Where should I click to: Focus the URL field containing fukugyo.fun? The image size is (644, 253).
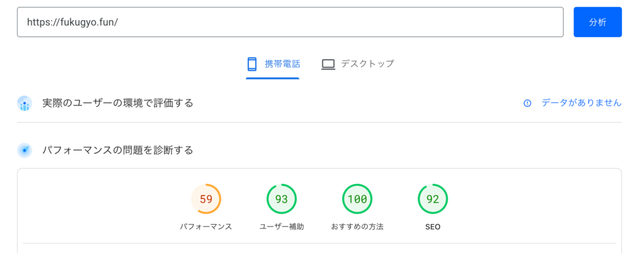(x=290, y=22)
